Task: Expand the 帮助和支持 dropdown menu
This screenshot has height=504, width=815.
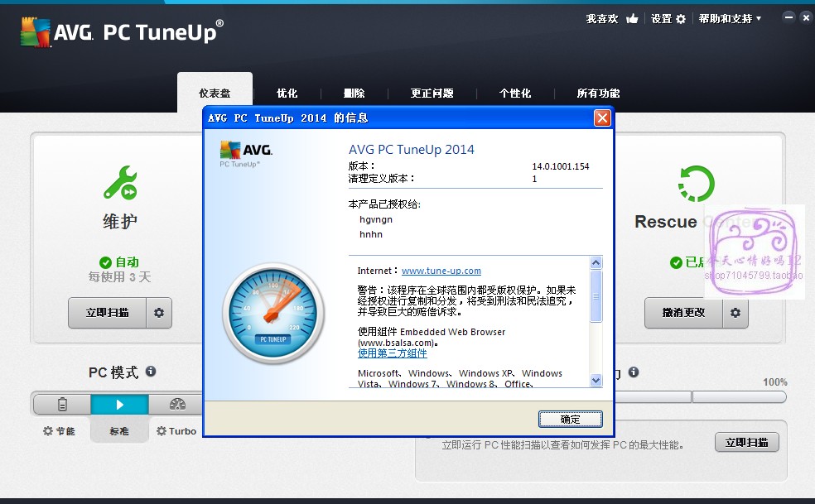Action: coord(730,19)
